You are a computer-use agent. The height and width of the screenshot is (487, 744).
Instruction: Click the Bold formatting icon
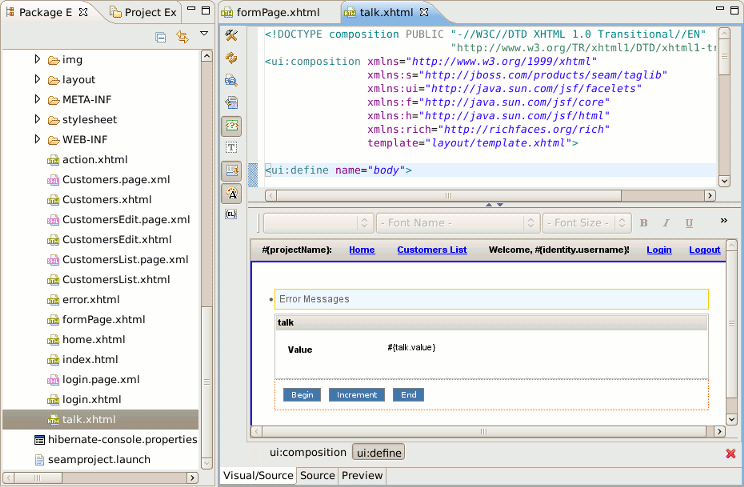(644, 223)
